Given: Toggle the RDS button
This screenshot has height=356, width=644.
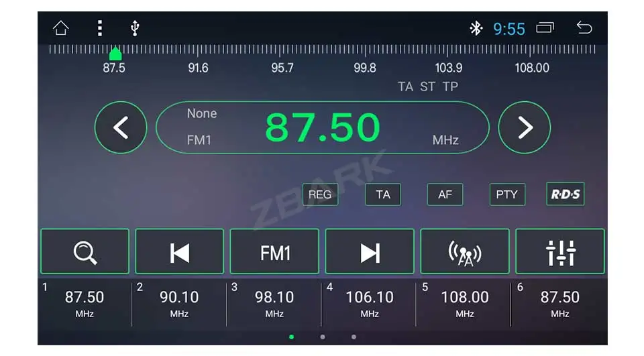Looking at the screenshot, I should coord(565,194).
